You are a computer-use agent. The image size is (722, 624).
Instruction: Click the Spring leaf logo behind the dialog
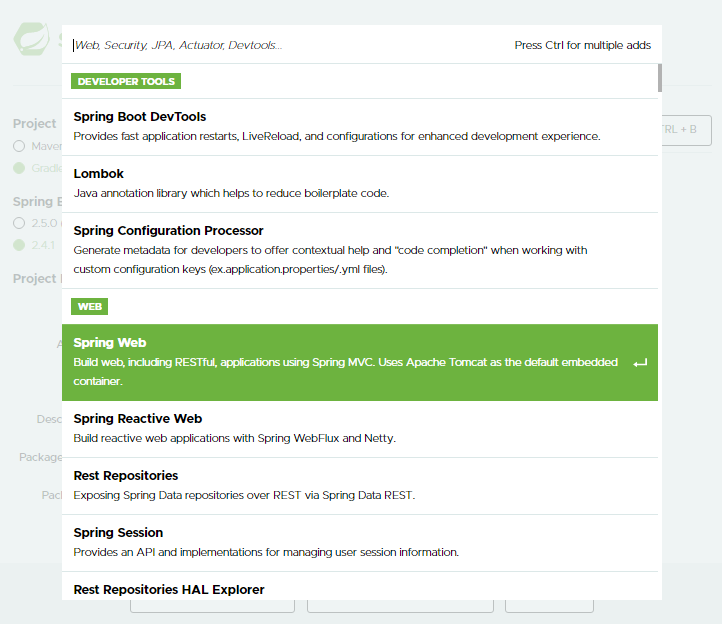pyautogui.click(x=32, y=39)
